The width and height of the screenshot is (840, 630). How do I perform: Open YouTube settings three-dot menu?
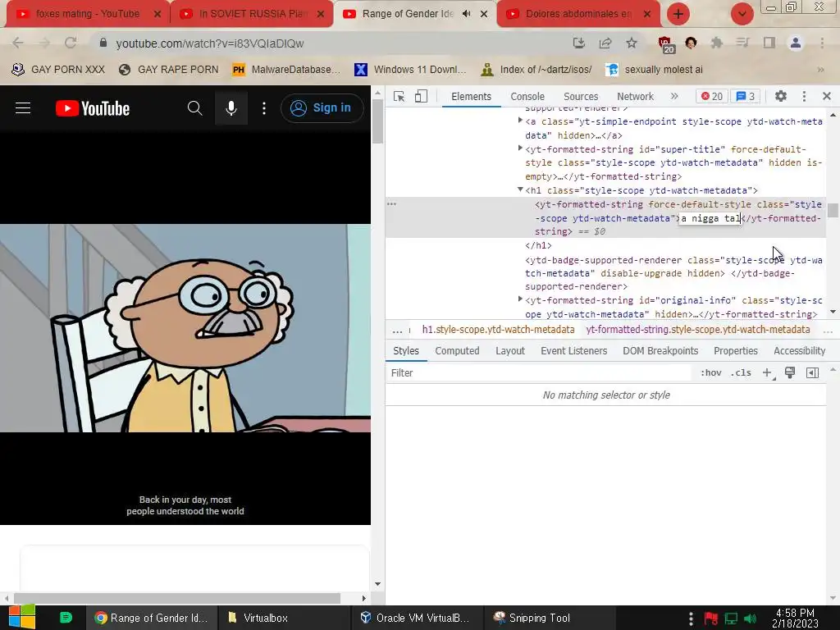[x=263, y=108]
